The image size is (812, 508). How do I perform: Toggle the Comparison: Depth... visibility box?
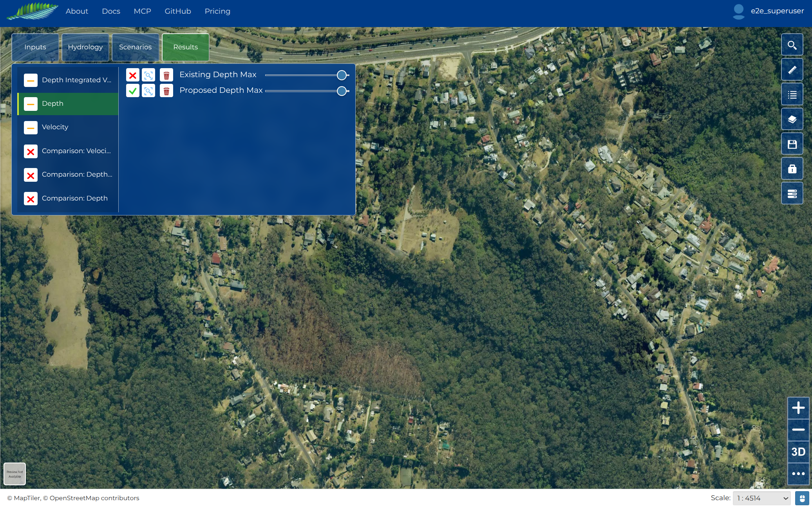point(31,175)
